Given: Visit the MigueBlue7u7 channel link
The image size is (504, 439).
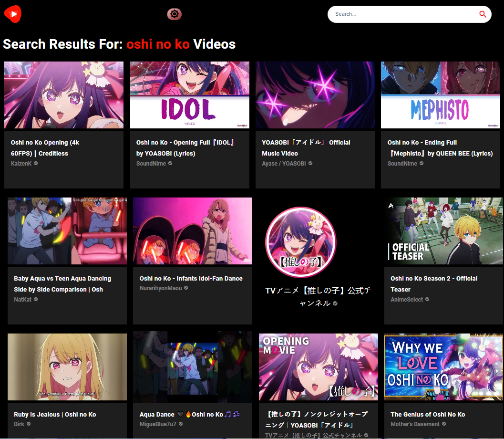Looking at the screenshot, I should (x=158, y=424).
